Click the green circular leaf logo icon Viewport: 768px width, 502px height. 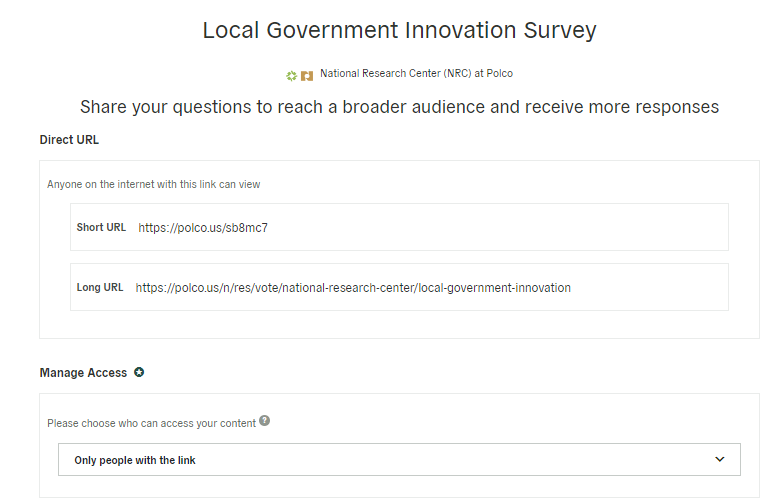[x=291, y=76]
